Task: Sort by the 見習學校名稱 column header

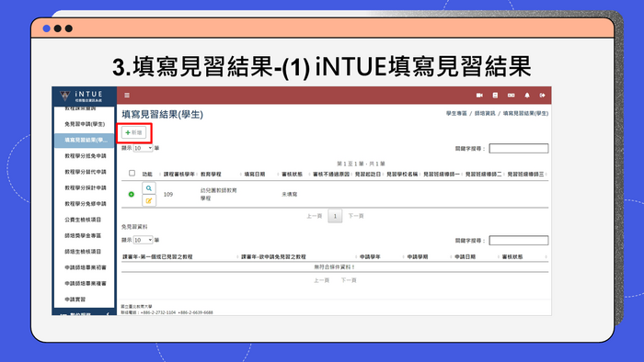Action: pos(402,175)
